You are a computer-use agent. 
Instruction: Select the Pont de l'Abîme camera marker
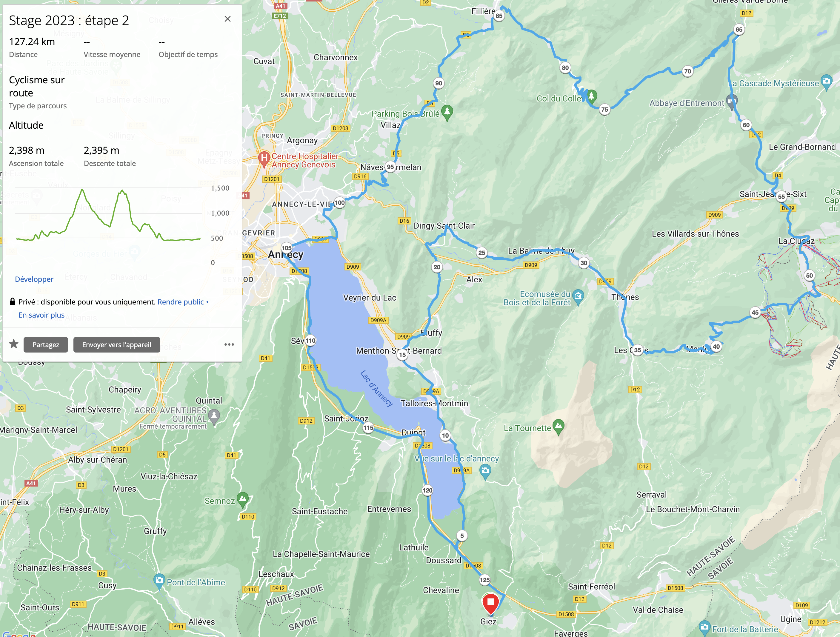pos(159,581)
